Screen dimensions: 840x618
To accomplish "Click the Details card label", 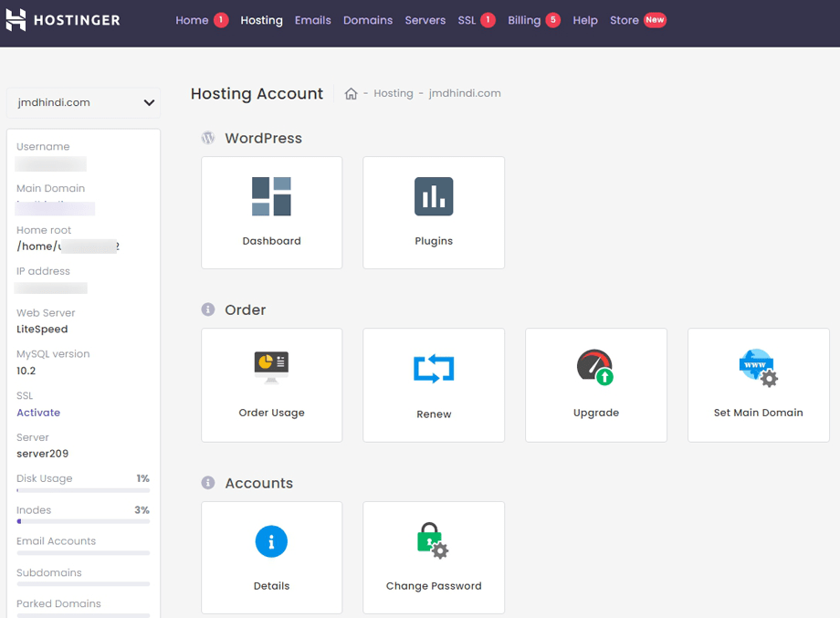I will pyautogui.click(x=271, y=586).
